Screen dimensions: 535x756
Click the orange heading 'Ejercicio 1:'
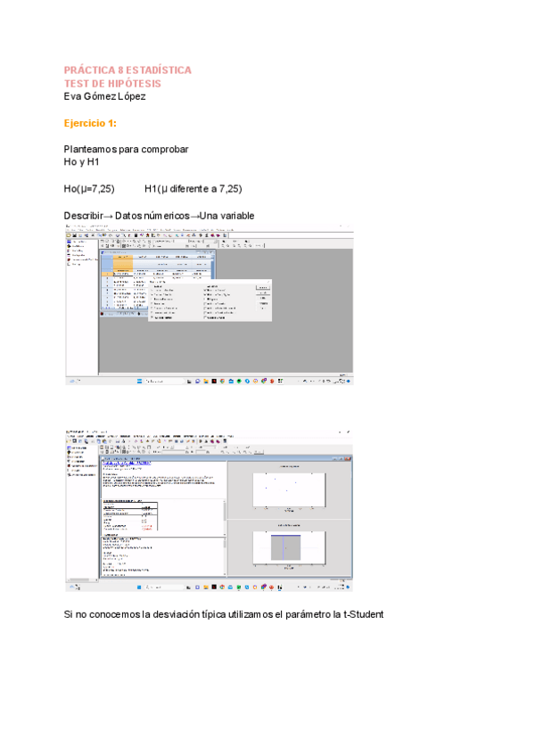pyautogui.click(x=90, y=123)
